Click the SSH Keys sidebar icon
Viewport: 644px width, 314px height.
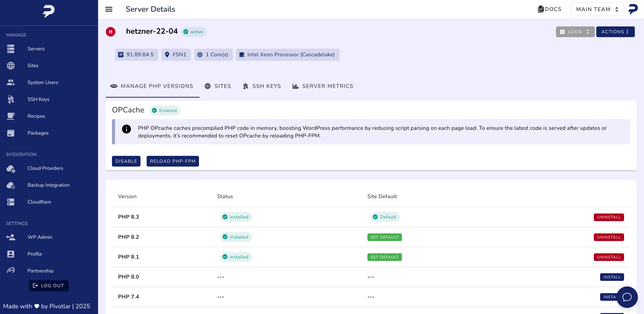pos(11,99)
